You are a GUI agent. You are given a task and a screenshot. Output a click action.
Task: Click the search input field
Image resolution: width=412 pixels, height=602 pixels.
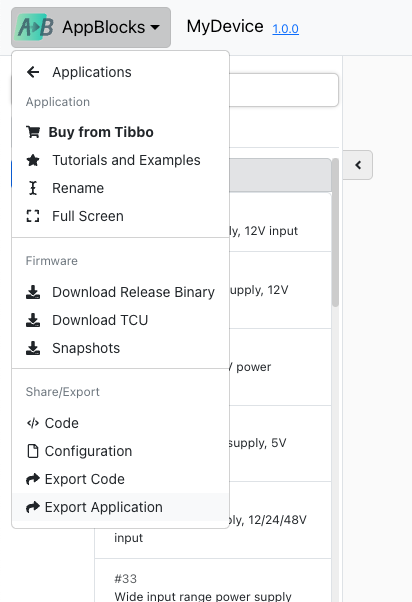click(283, 90)
